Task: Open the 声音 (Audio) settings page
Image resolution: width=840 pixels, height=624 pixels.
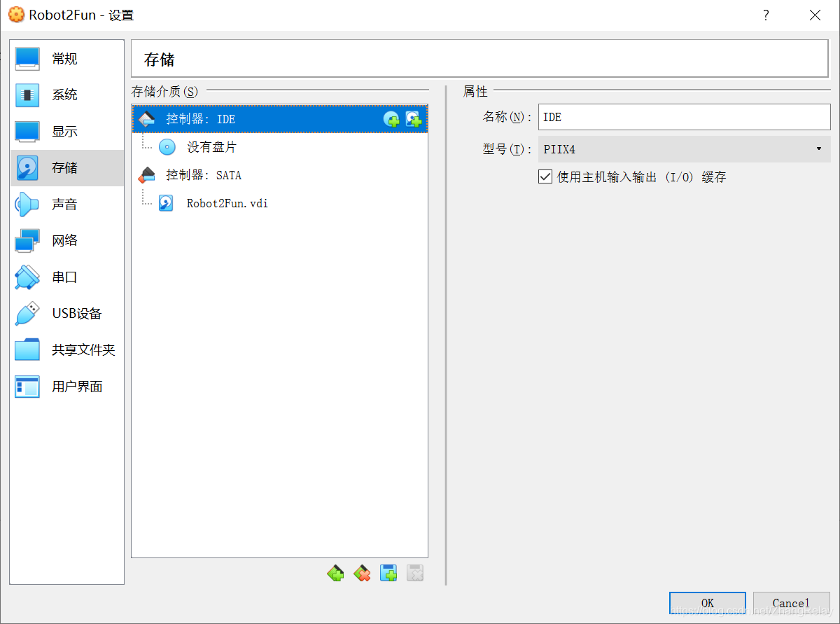Action: point(67,204)
